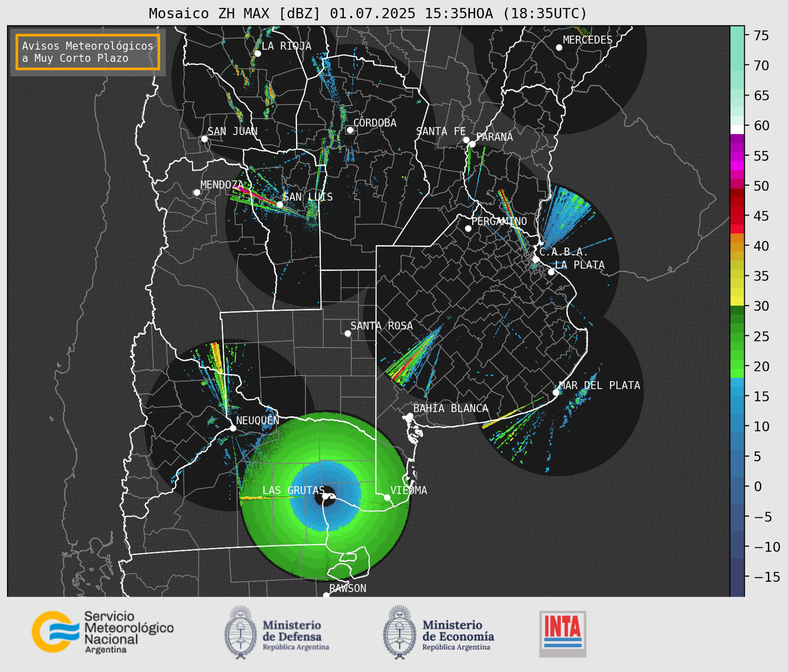Click the Servicio Meteorológico Nacional Argentina text
Image resolution: width=788 pixels, height=672 pixels.
pyautogui.click(x=128, y=632)
